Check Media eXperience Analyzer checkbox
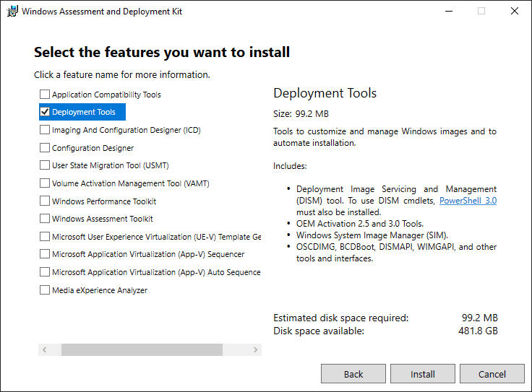 (45, 290)
